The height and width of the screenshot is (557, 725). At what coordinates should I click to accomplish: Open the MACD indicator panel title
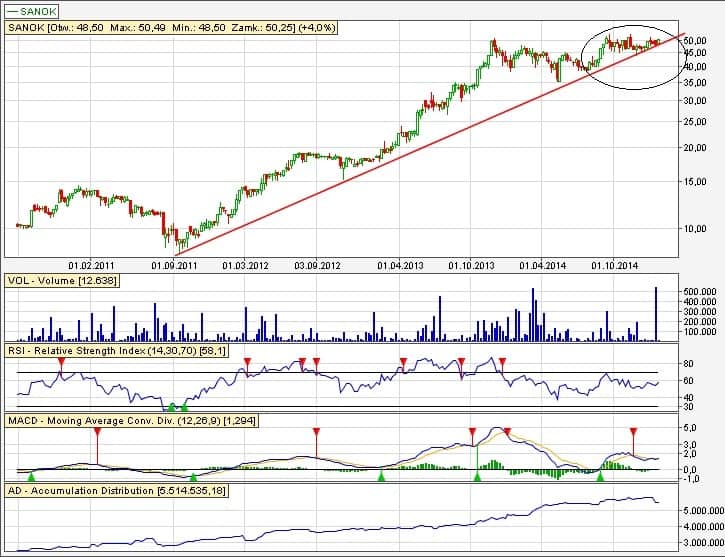pos(132,422)
